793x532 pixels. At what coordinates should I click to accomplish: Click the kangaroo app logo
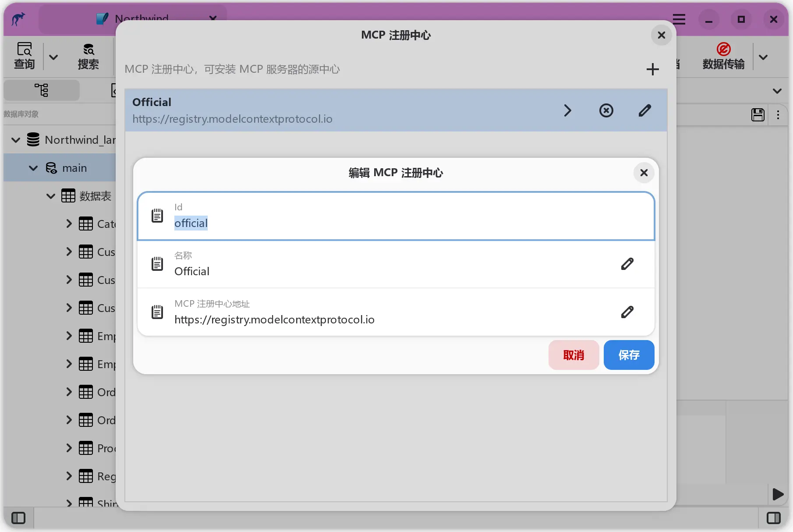18,19
